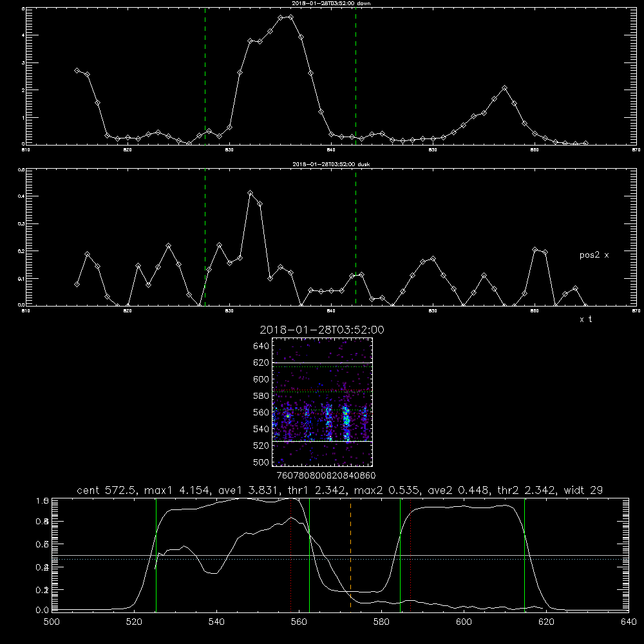The height and width of the screenshot is (644, 644).
Task: Click the heatmap y-axis label '640'
Action: click(261, 346)
